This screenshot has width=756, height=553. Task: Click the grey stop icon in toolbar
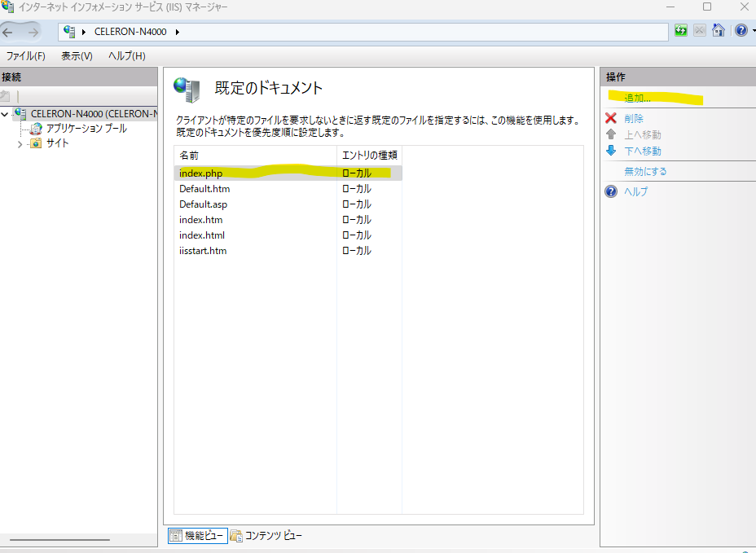click(700, 31)
